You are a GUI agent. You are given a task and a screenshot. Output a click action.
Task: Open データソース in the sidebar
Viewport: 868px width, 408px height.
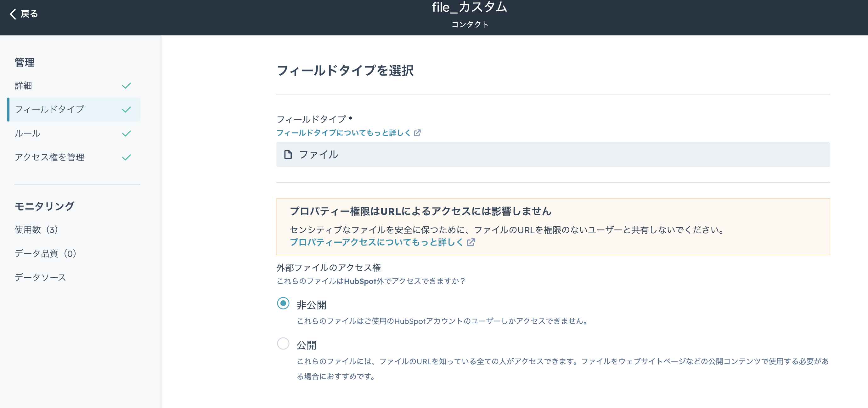pyautogui.click(x=40, y=277)
